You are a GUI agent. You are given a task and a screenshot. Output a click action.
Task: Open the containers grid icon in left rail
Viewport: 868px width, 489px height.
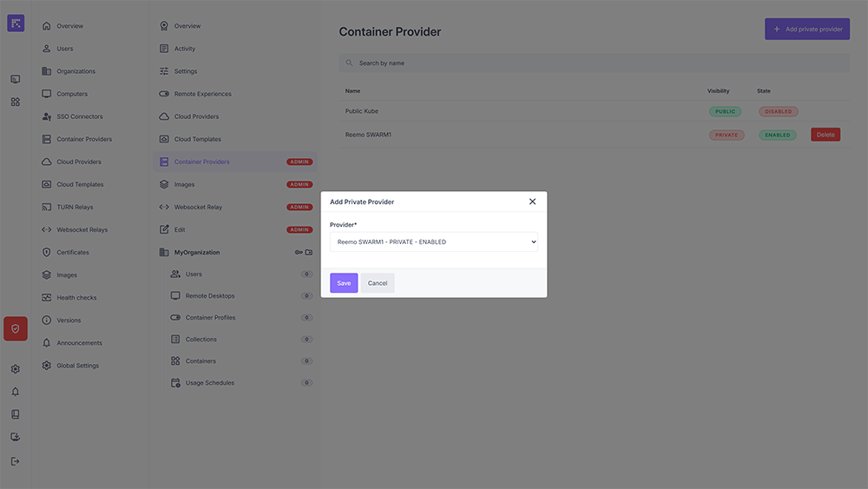pos(16,102)
